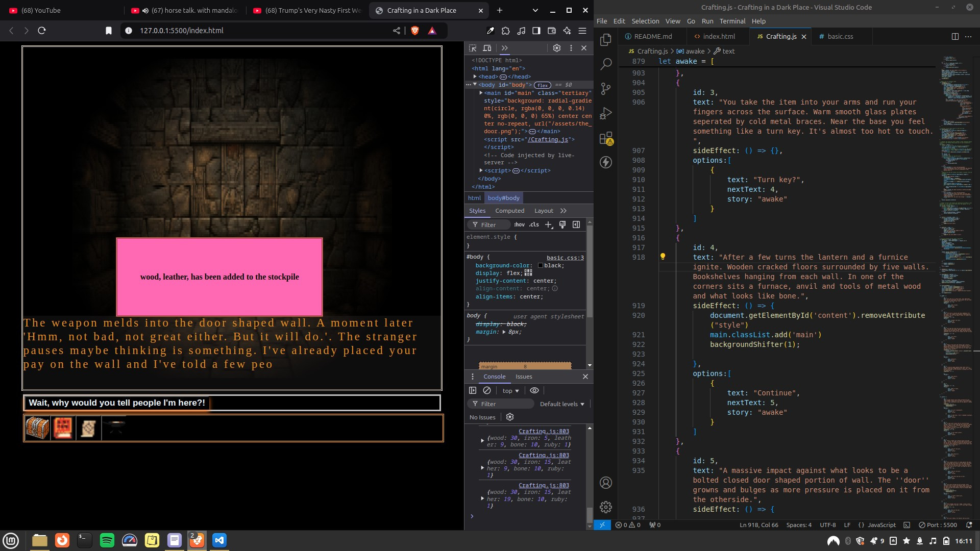Viewport: 980px width, 551px height.
Task: Expand logged object with leather: 19
Action: tap(482, 498)
